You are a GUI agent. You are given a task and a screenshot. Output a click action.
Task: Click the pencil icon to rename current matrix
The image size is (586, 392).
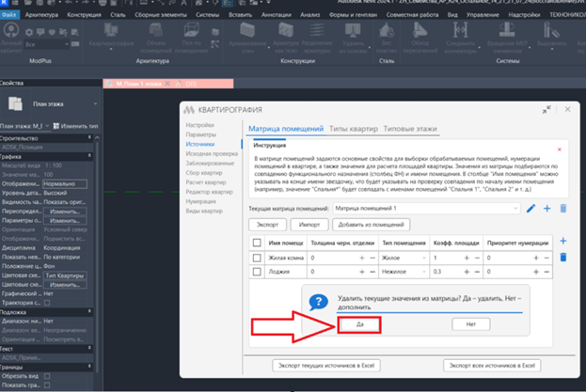531,209
